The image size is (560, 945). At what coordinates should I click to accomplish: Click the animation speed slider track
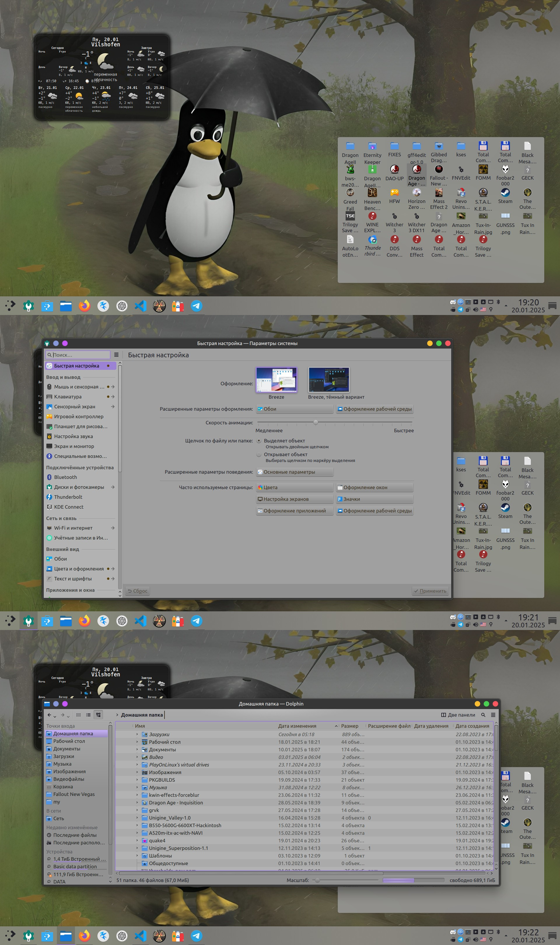tap(335, 422)
